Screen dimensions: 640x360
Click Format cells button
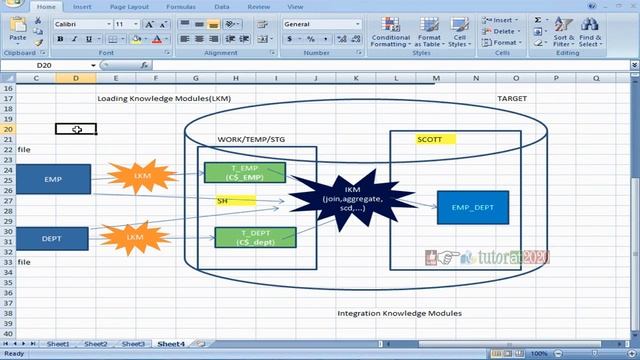(502, 42)
